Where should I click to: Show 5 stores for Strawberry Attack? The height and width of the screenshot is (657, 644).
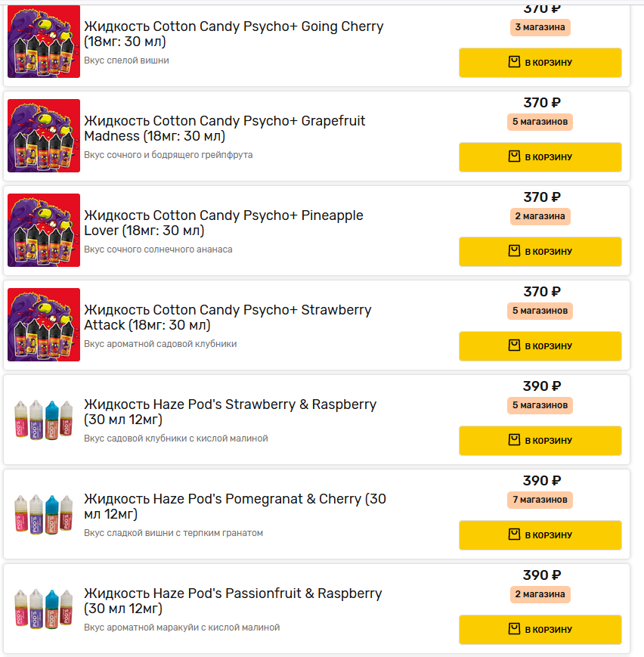pyautogui.click(x=540, y=311)
